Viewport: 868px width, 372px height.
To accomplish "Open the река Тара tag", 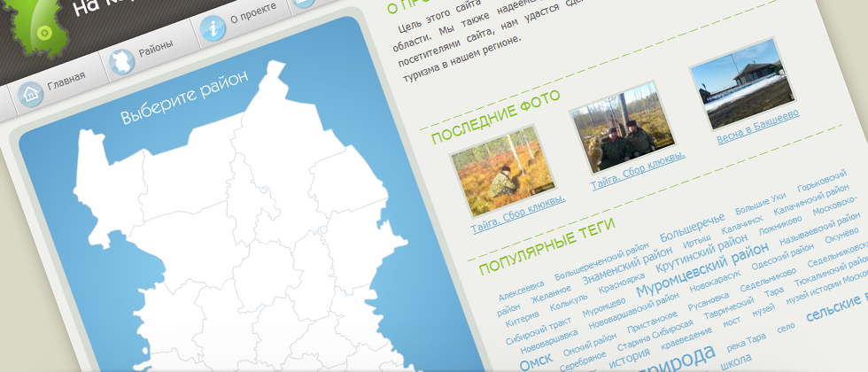I will (746, 341).
